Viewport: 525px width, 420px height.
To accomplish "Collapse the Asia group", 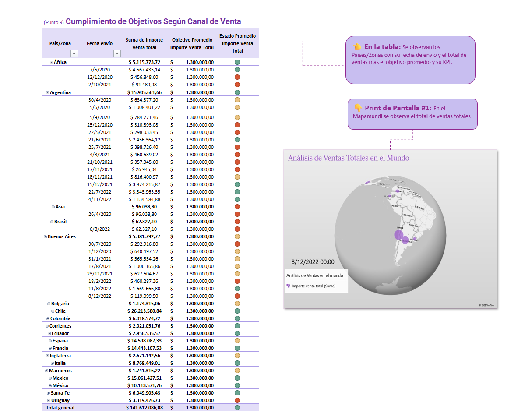I will (x=53, y=207).
